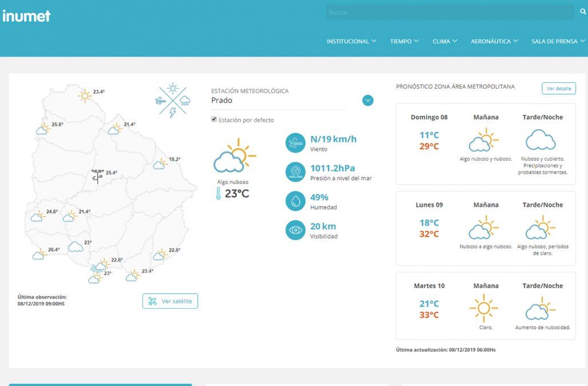Open the Clima menu

(x=445, y=41)
